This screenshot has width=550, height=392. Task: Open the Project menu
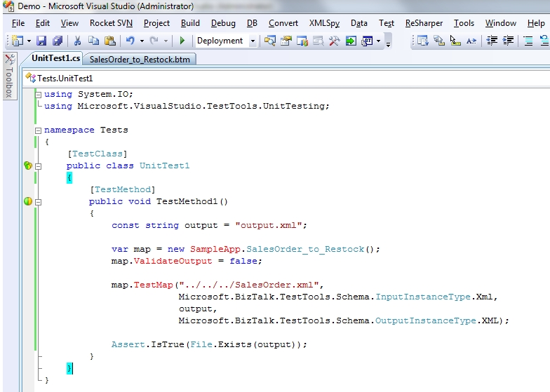click(156, 23)
